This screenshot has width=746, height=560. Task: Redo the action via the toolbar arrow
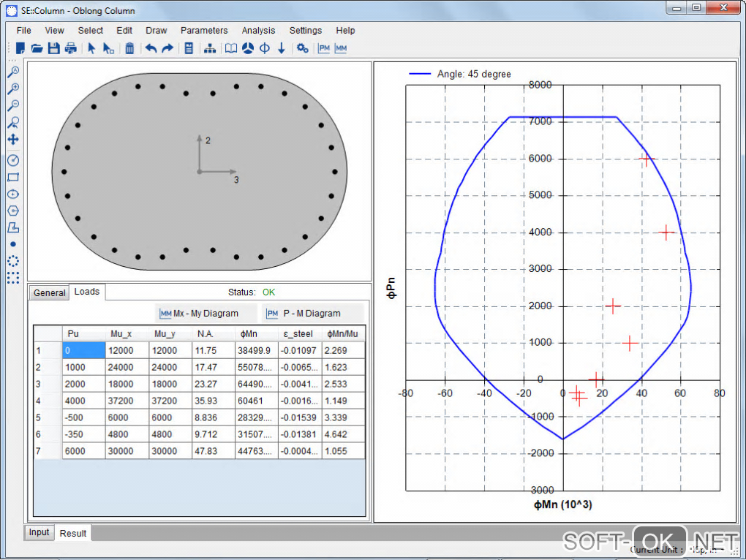[167, 49]
